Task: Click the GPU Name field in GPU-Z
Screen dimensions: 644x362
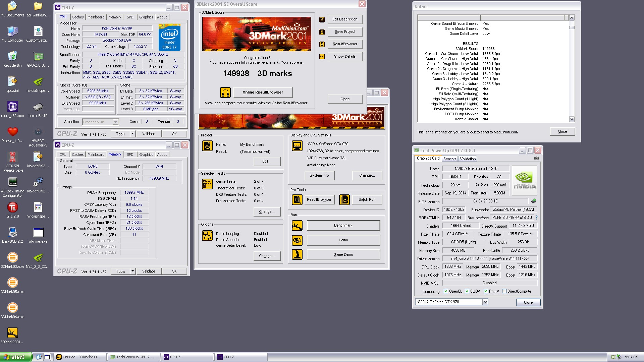Action: coord(476,169)
